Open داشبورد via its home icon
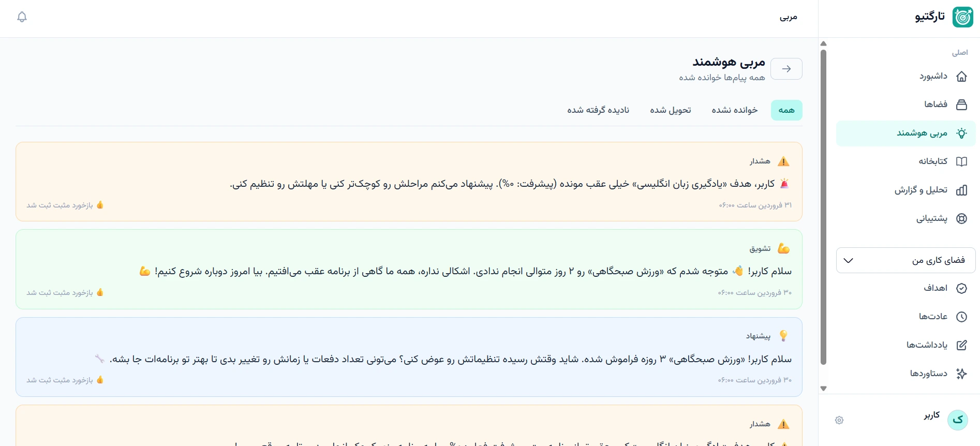980x446 pixels. [961, 77]
